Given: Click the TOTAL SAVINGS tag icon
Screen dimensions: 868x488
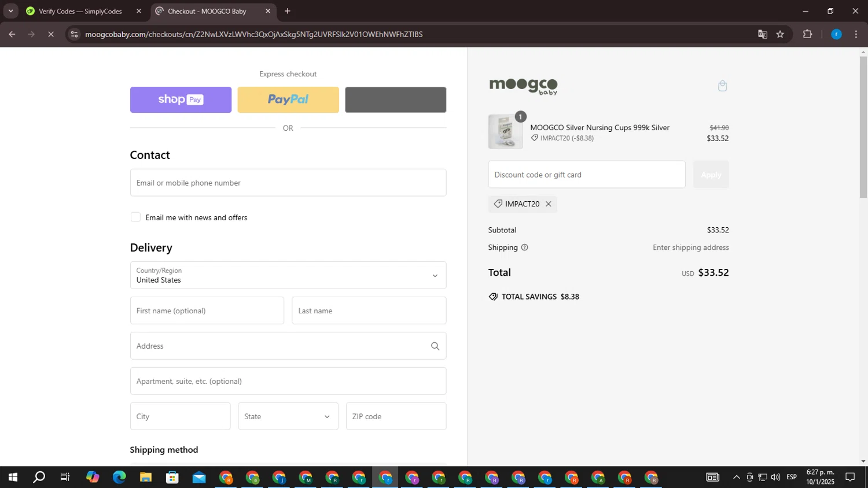Looking at the screenshot, I should coord(493,297).
